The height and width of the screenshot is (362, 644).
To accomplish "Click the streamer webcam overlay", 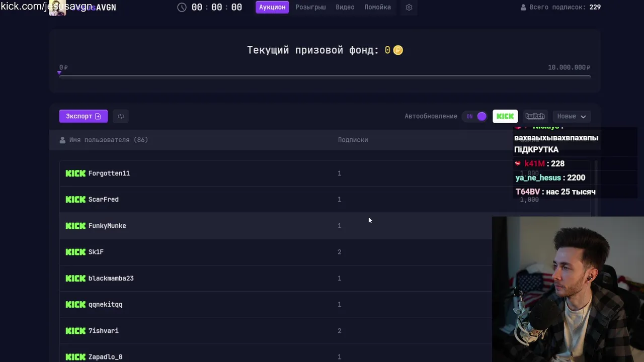I will (x=568, y=289).
